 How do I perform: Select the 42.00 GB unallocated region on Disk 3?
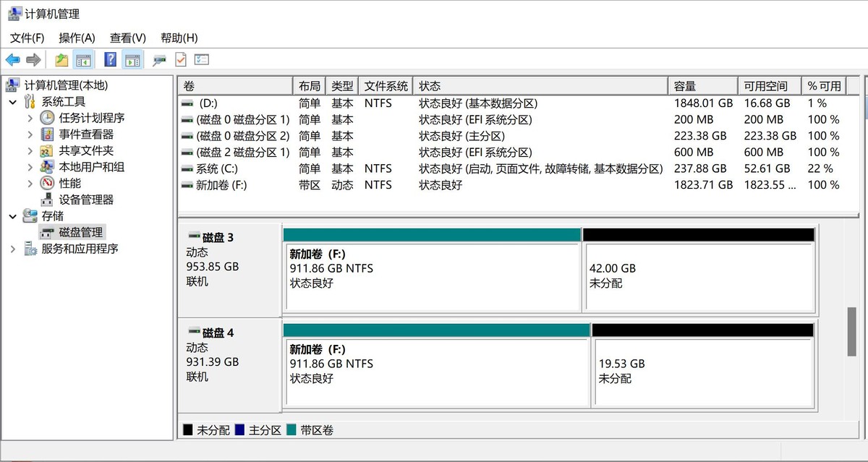(699, 278)
